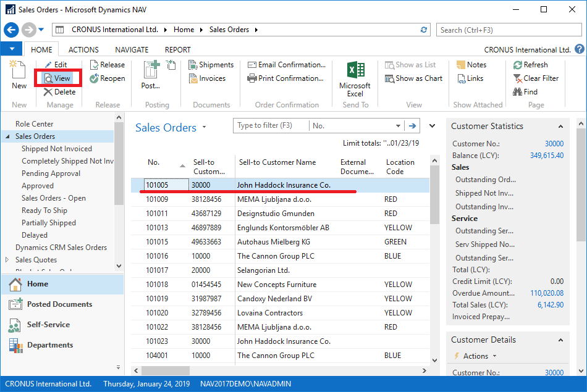The height and width of the screenshot is (392, 587).
Task: Open the selected order with View
Action: pyautogui.click(x=57, y=78)
